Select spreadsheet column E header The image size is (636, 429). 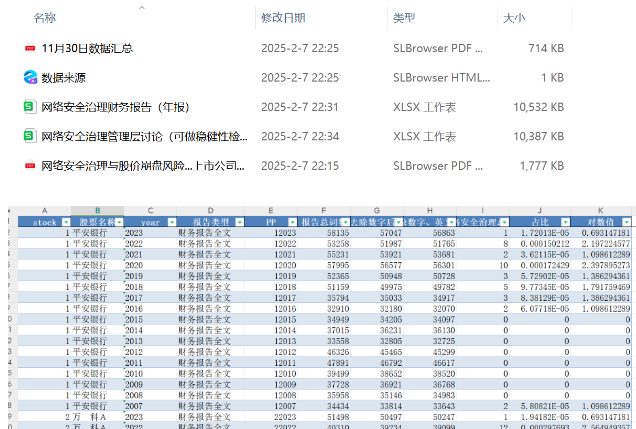click(271, 211)
